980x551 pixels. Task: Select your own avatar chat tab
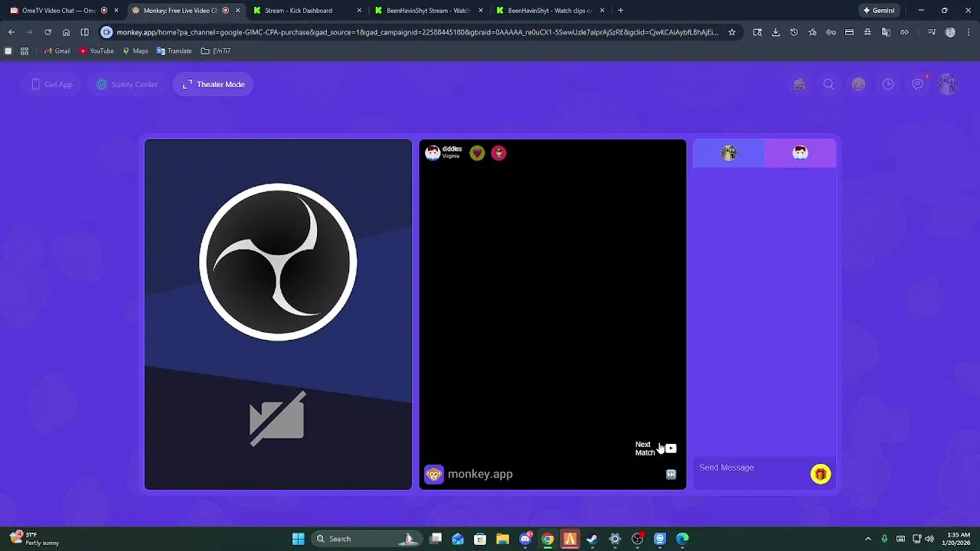tap(729, 153)
